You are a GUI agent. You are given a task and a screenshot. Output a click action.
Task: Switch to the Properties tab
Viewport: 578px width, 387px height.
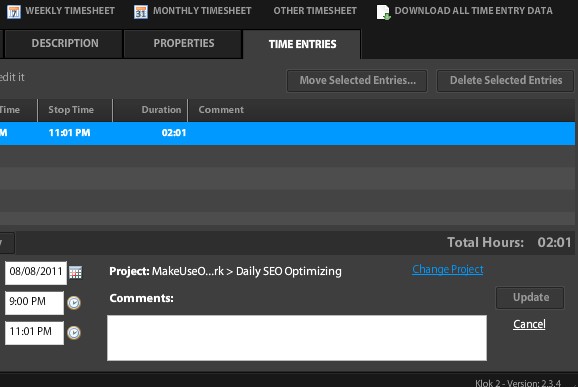pyautogui.click(x=183, y=43)
